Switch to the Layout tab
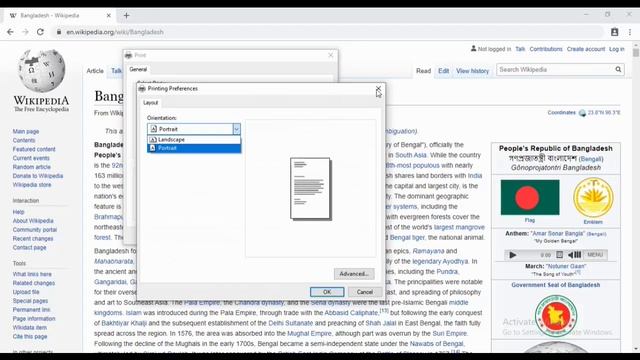640x360 pixels. click(151, 103)
